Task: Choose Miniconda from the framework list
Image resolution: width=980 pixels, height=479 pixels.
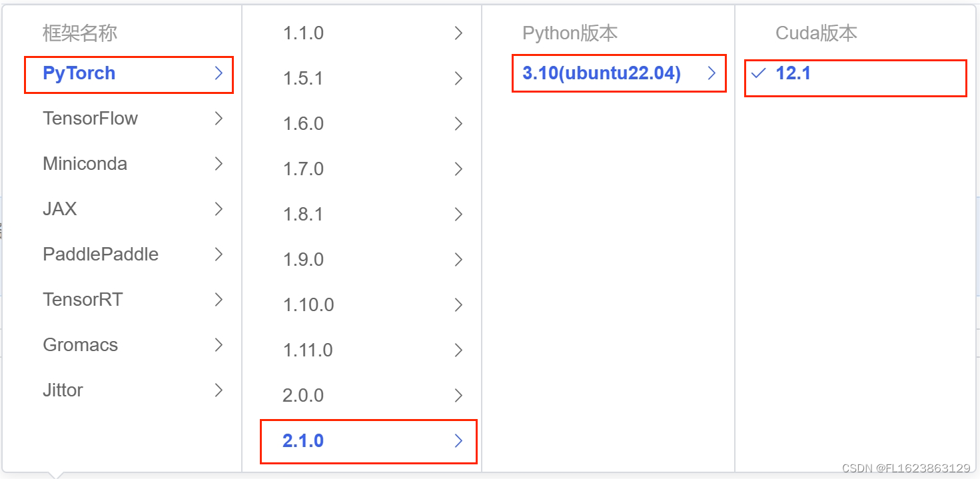Action: point(85,163)
